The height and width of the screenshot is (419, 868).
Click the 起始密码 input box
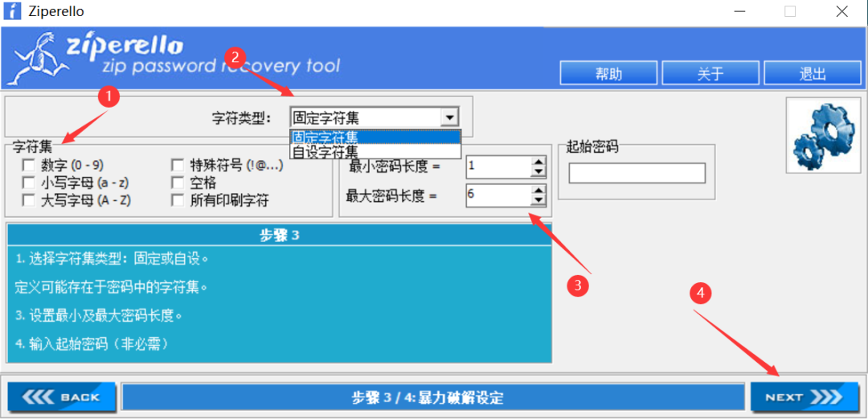pyautogui.click(x=637, y=173)
